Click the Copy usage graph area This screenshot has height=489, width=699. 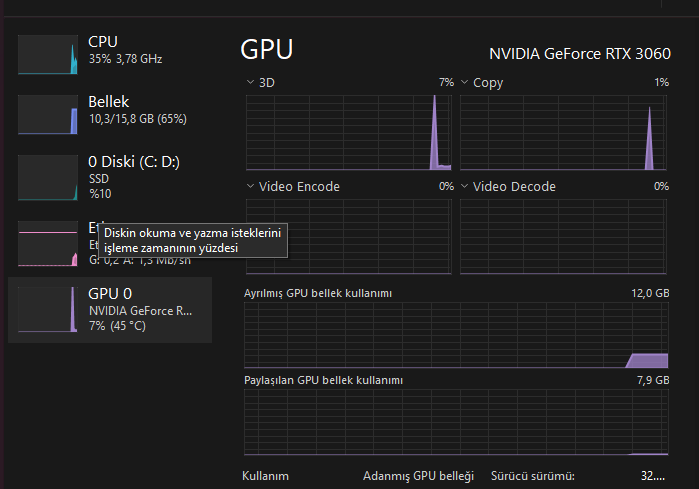point(564,131)
